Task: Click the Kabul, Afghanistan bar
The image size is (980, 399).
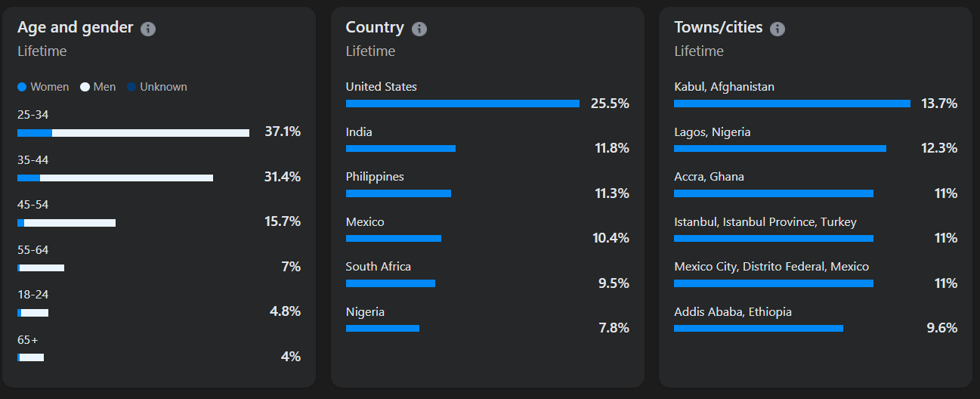Action: pyautogui.click(x=792, y=104)
